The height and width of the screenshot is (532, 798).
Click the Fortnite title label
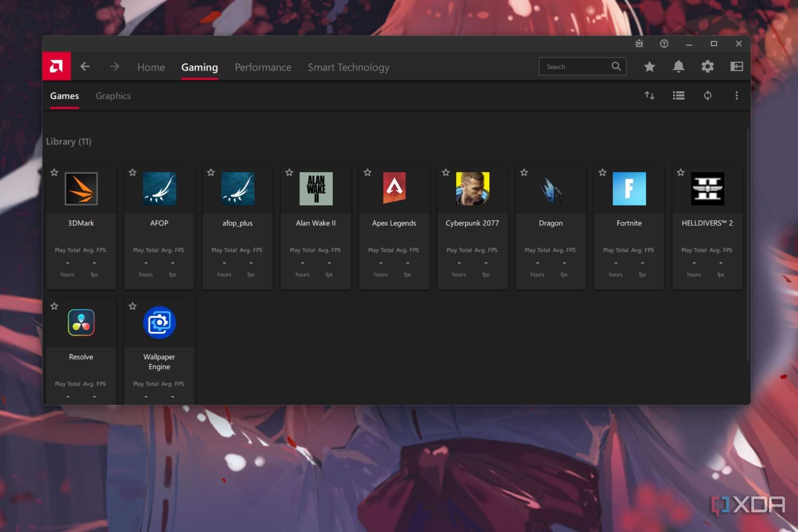coord(629,223)
